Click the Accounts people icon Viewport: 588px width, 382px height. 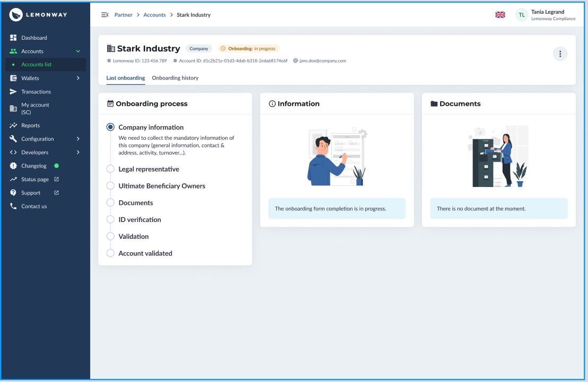click(13, 51)
